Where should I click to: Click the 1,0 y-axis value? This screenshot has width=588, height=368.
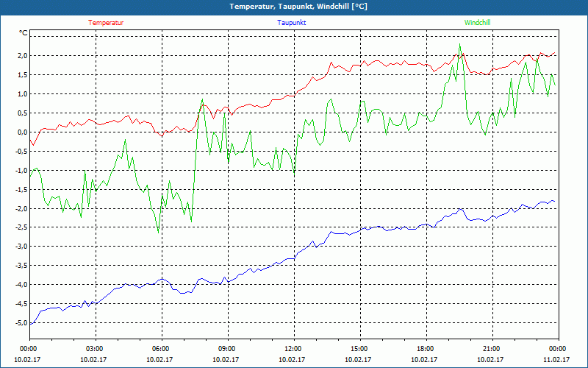[24, 94]
